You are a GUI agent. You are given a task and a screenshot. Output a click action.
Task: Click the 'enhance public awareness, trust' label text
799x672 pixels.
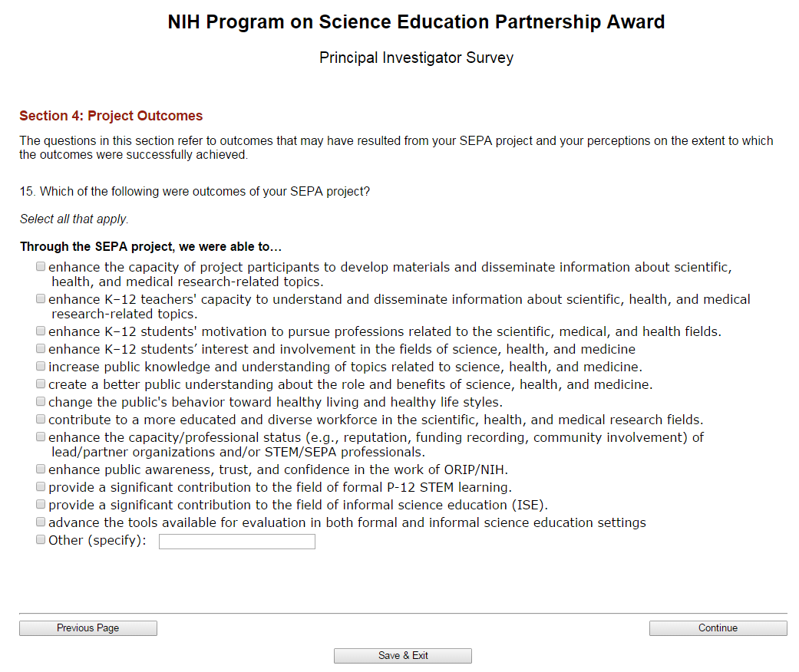[278, 470]
